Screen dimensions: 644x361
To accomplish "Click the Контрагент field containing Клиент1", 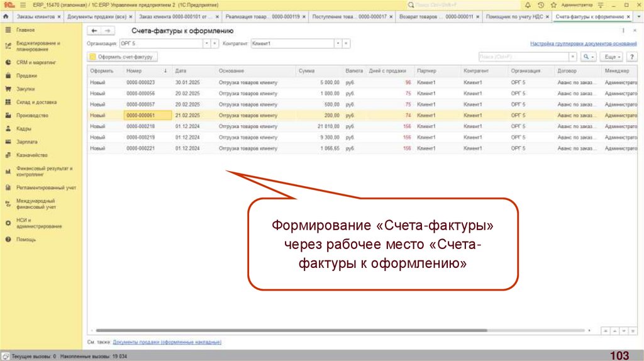I will [x=292, y=43].
